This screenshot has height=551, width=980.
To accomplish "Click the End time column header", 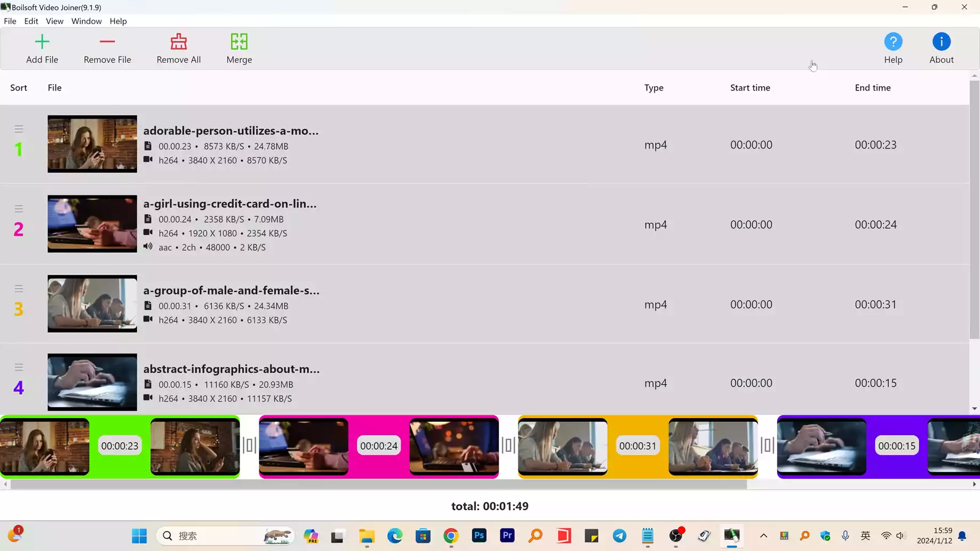I will (872, 88).
